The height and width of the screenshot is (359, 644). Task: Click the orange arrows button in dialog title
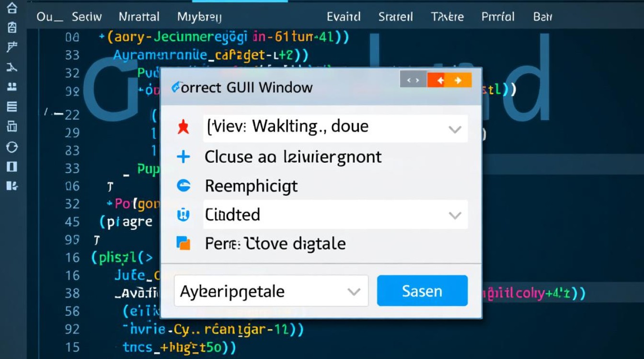[x=449, y=80]
